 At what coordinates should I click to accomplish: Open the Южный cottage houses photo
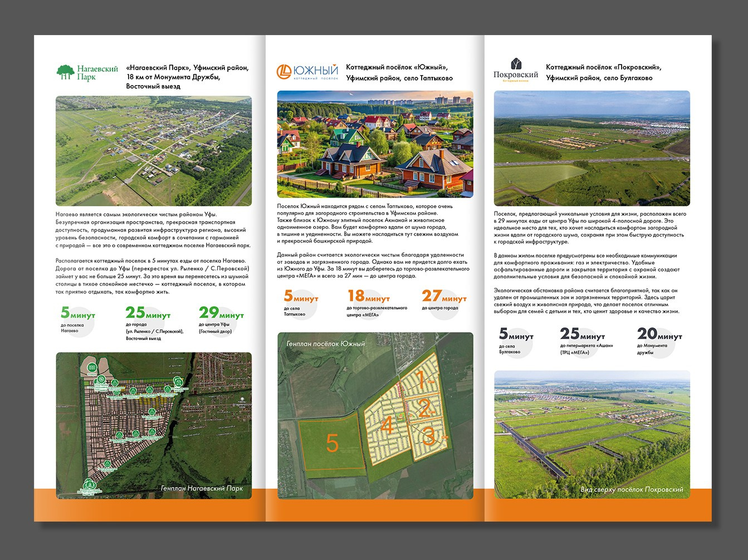pos(375,144)
